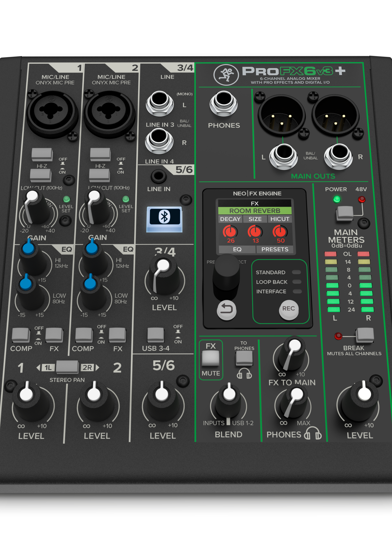
Task: Click the headphone icon under TO PHONES
Action: click(244, 373)
